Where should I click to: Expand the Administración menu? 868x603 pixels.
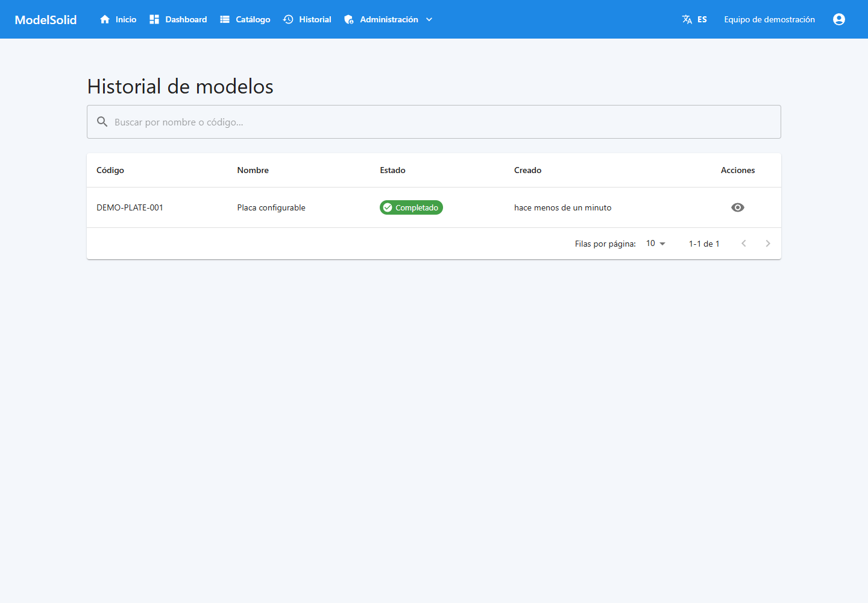389,19
